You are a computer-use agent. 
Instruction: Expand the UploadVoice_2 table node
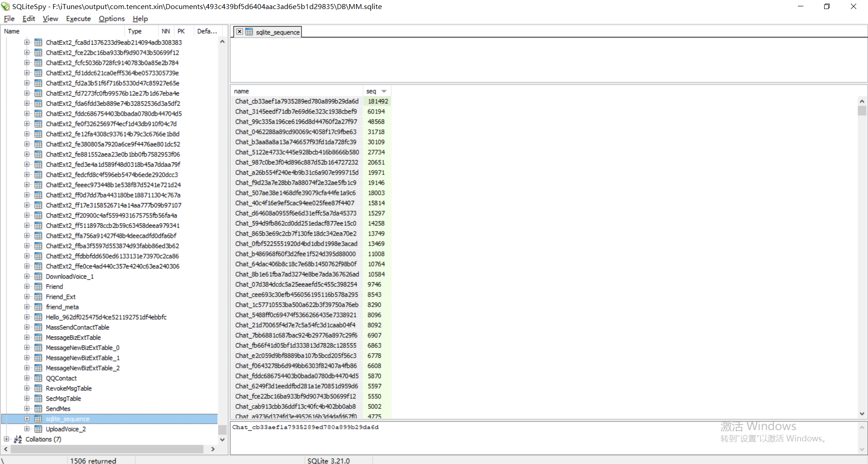27,429
